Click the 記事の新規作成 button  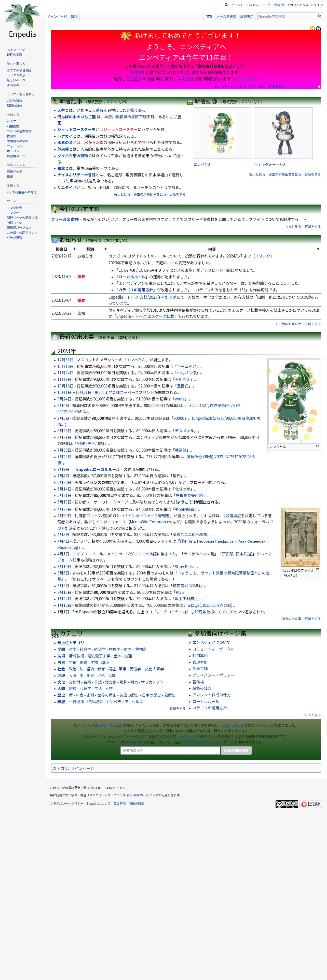pyautogui.click(x=236, y=750)
